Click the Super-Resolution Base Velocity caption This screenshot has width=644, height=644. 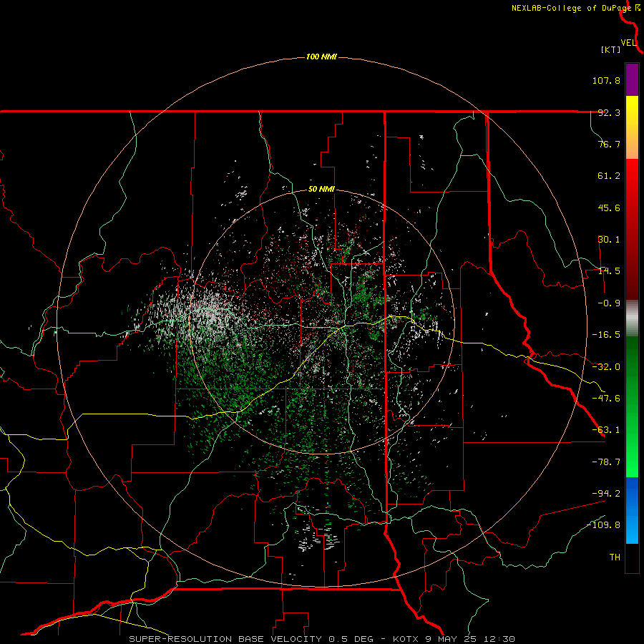click(x=322, y=639)
